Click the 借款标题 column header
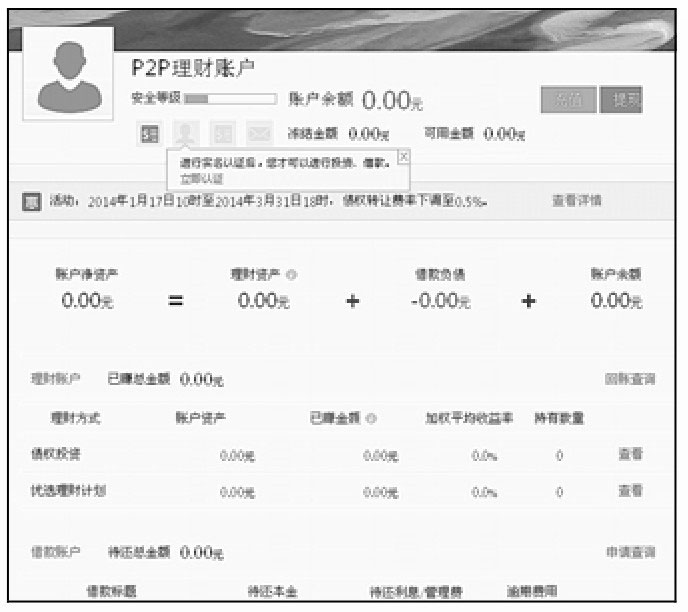 pos(111,591)
